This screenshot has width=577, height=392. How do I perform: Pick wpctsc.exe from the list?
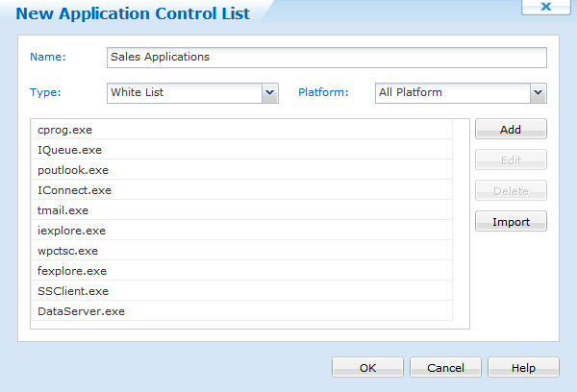(x=241, y=251)
